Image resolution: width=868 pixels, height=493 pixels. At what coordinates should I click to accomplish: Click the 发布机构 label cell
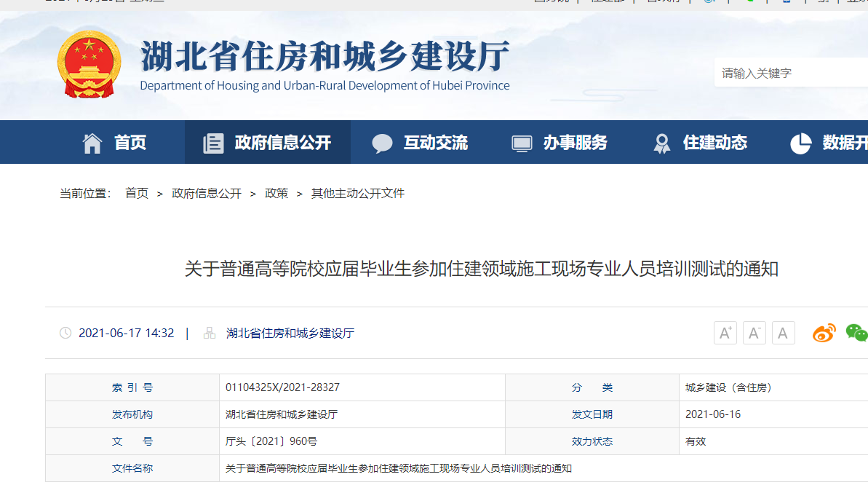[132, 414]
